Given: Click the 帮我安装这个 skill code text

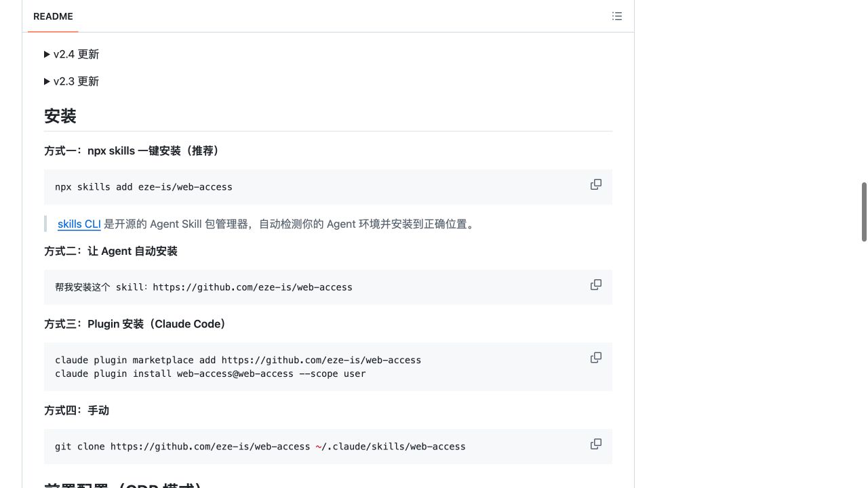Looking at the screenshot, I should [x=203, y=287].
